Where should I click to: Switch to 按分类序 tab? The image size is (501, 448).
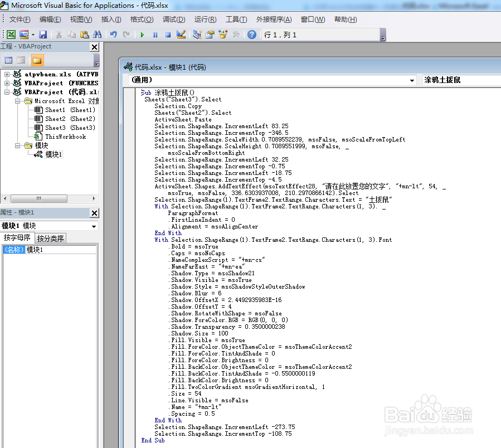point(50,238)
